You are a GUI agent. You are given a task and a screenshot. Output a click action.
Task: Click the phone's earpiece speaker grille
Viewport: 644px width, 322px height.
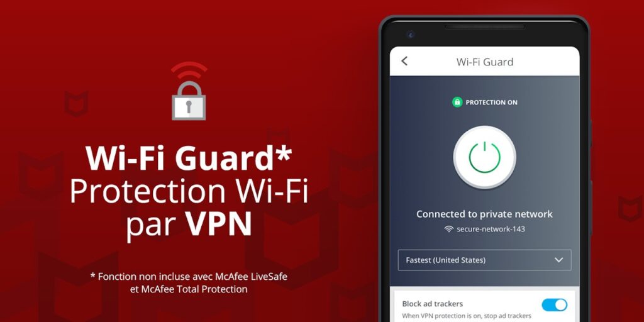coord(485,26)
